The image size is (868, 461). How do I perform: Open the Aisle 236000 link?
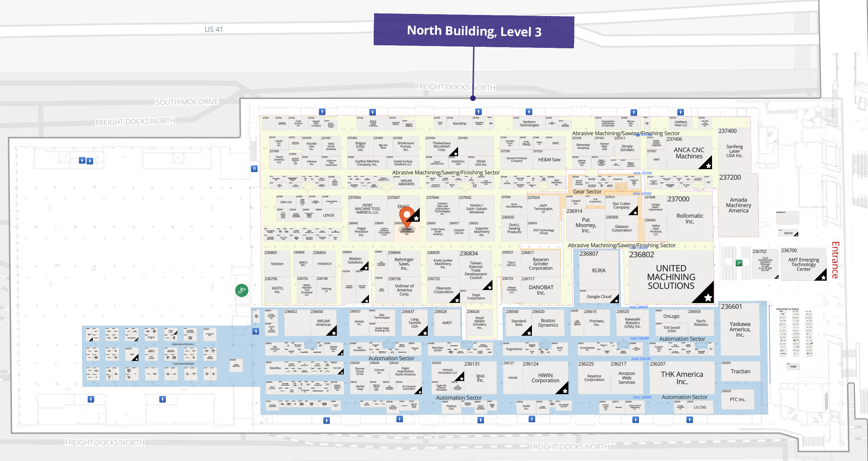point(642,397)
